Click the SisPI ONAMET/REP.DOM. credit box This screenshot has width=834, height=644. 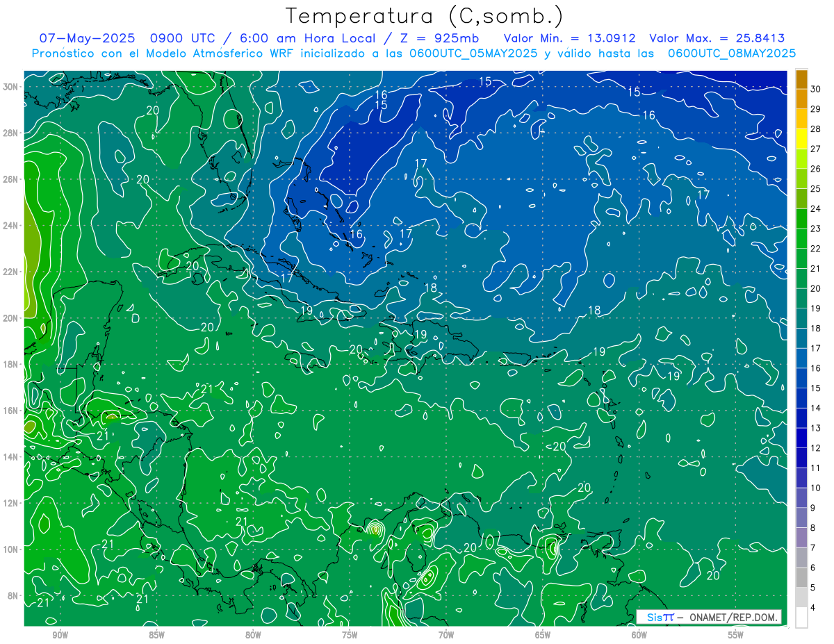[710, 617]
